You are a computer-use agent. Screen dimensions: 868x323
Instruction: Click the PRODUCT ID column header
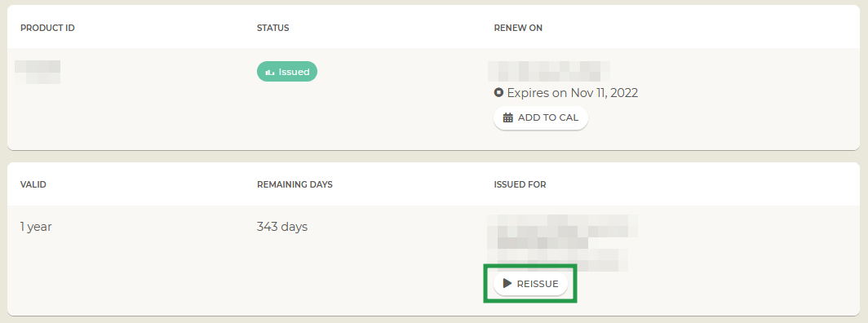click(47, 28)
